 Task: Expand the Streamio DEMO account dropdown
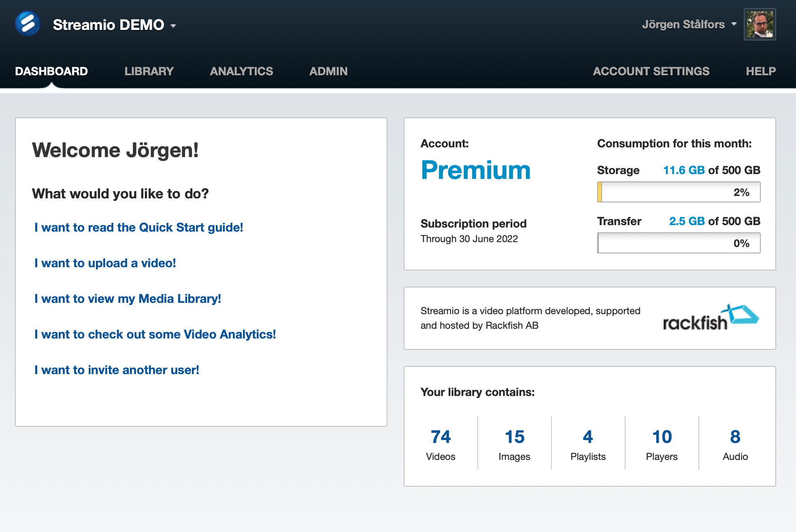point(173,26)
